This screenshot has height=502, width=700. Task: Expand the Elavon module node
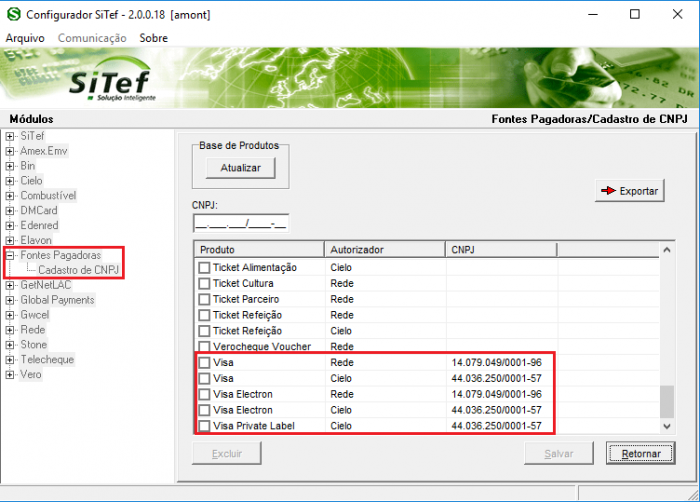(x=9, y=241)
